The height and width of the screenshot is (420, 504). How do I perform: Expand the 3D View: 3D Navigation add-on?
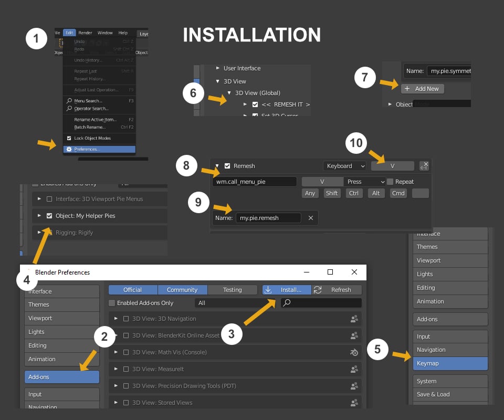tap(116, 319)
